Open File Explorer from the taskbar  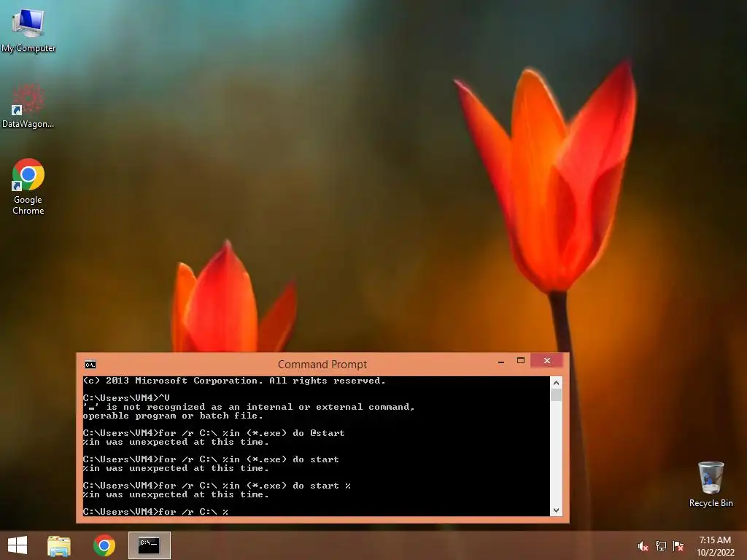[59, 545]
